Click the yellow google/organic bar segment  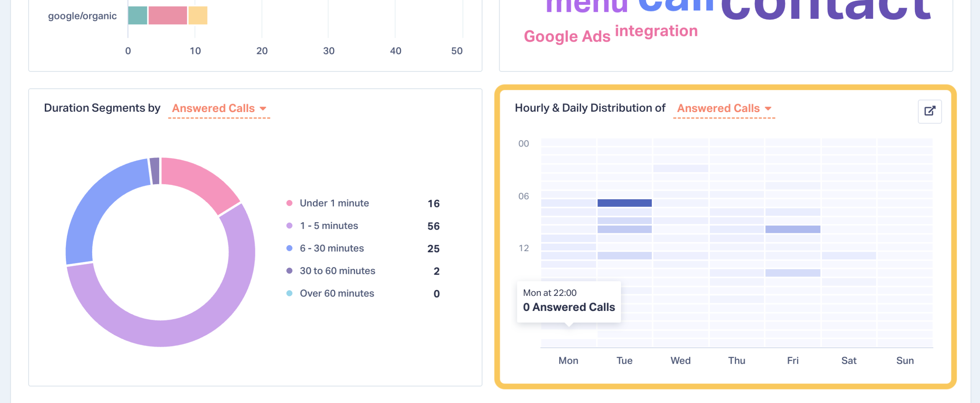tap(198, 16)
